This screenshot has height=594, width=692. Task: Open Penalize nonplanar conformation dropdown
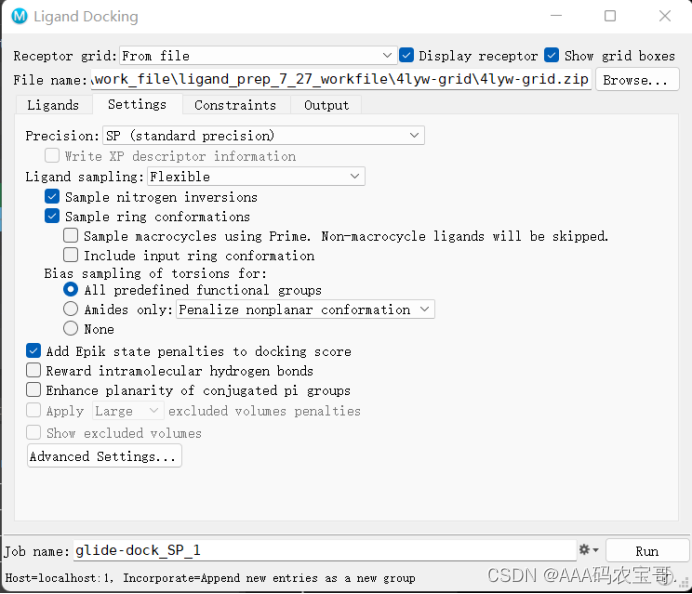click(x=305, y=309)
